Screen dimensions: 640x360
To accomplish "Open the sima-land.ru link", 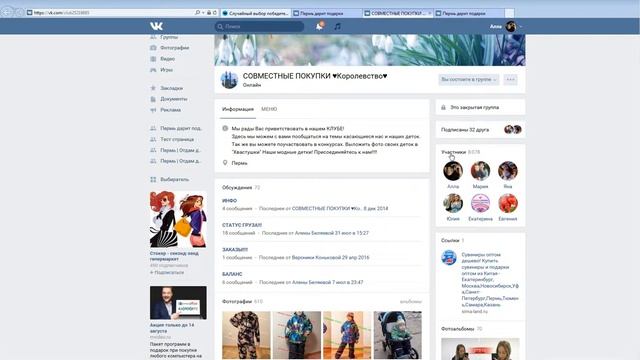I will tap(474, 311).
